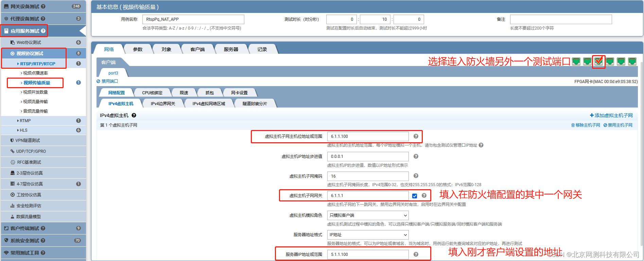The width and height of the screenshot is (644, 261).
Task: Open the CPU核绑定 tab
Action: coord(152,93)
